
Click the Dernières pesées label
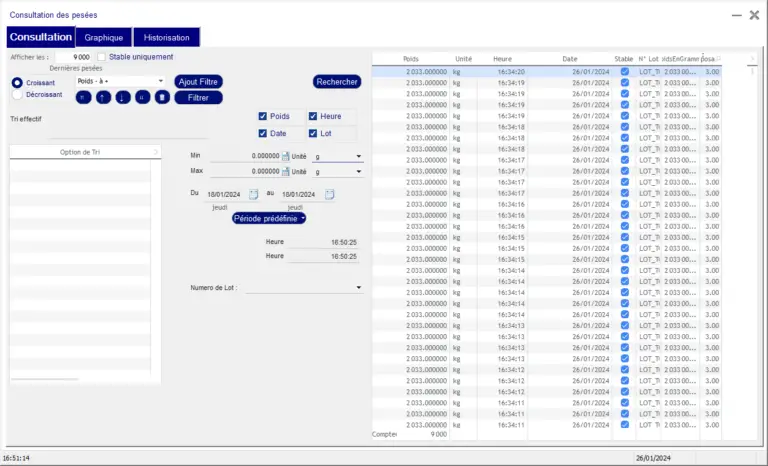point(76,68)
